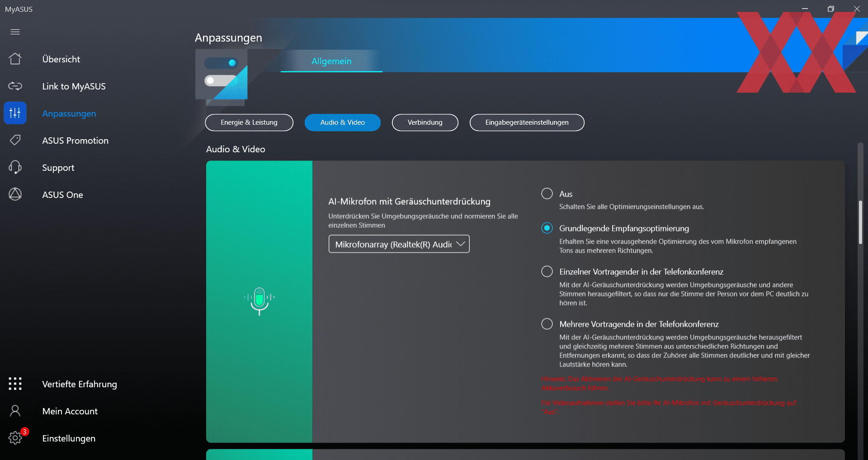Select Energie & Leistung category
The width and height of the screenshot is (868, 460).
(x=249, y=122)
